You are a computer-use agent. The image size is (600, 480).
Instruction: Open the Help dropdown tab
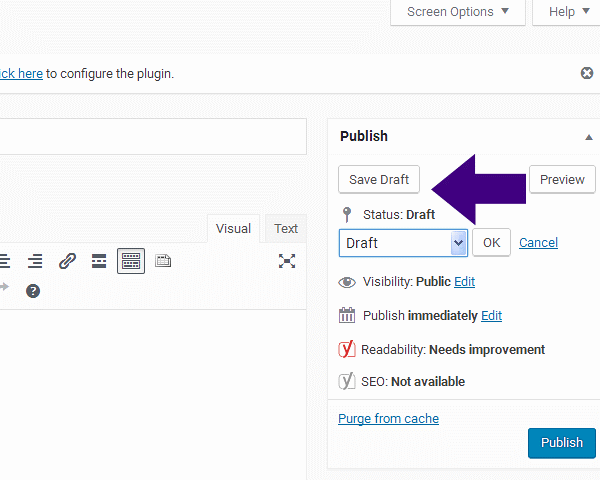(x=568, y=12)
